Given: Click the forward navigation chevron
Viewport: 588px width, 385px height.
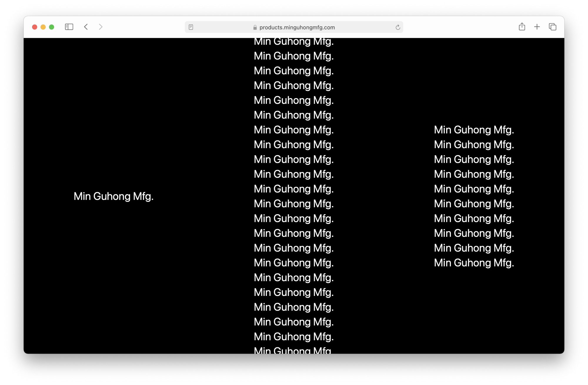Looking at the screenshot, I should tap(101, 27).
